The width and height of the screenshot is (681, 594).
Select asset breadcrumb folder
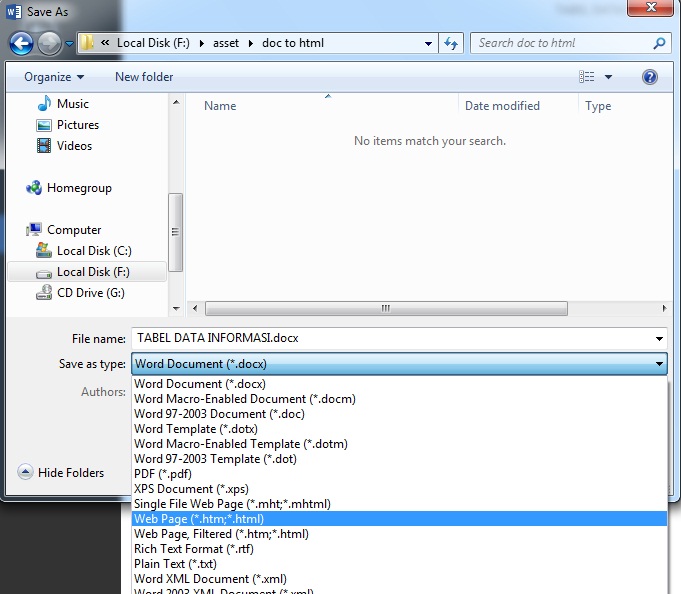(x=226, y=43)
